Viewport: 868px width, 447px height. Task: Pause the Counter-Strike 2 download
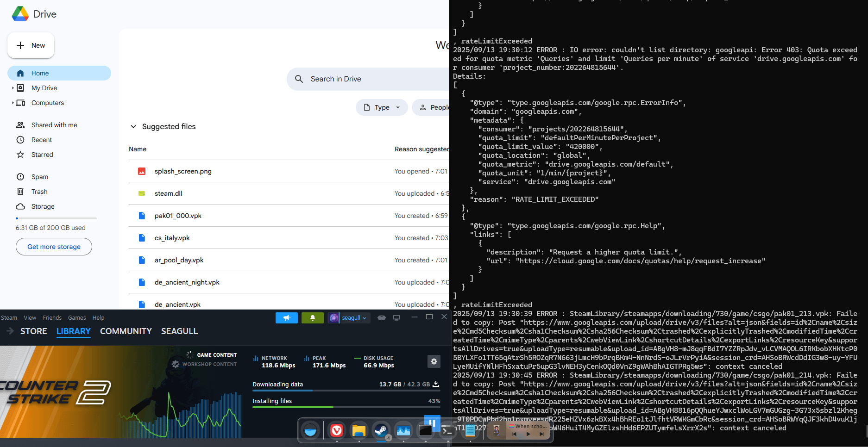[x=432, y=422]
